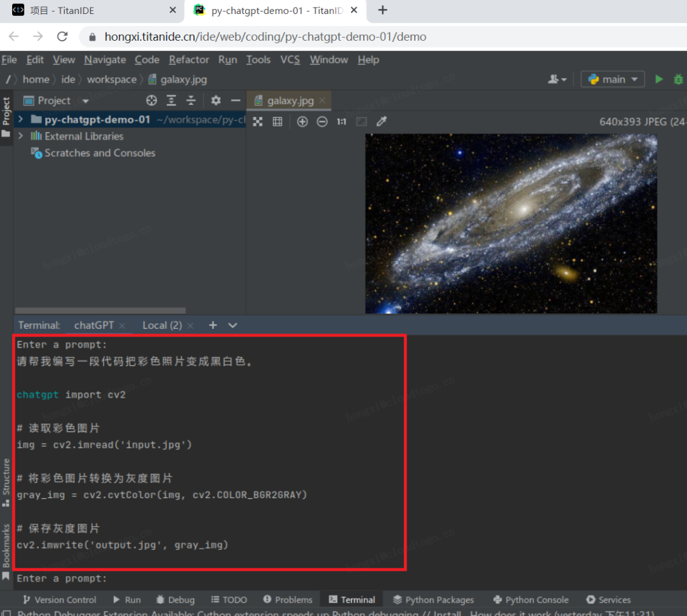Zoom out of the image with minus icon
The height and width of the screenshot is (616, 687).
click(x=322, y=122)
